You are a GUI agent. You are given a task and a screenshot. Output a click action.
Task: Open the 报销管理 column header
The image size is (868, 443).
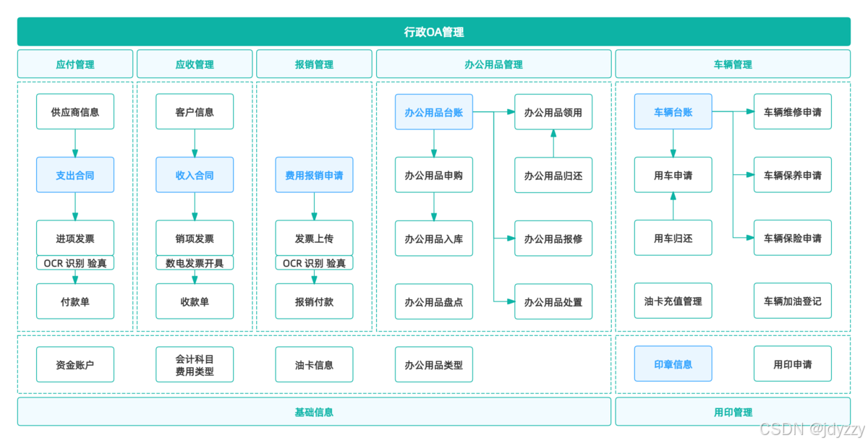314,64
